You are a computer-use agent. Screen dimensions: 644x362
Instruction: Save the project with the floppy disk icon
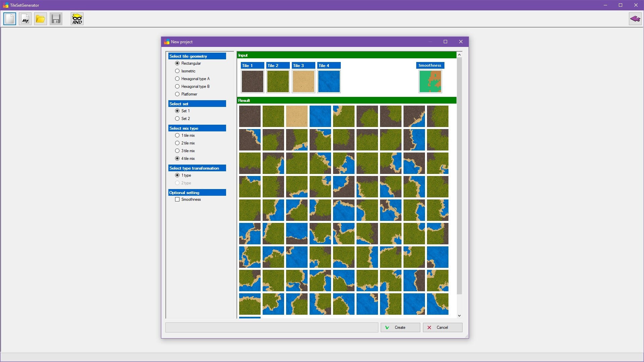56,18
